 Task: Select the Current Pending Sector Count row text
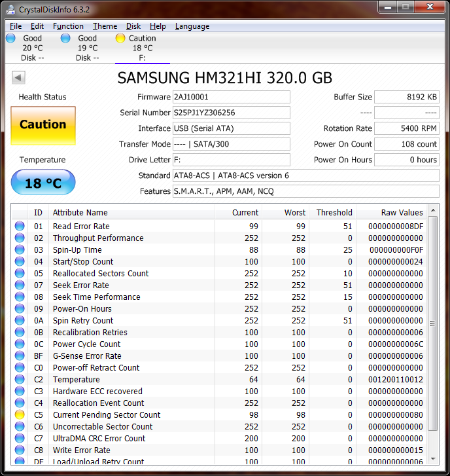(x=107, y=414)
